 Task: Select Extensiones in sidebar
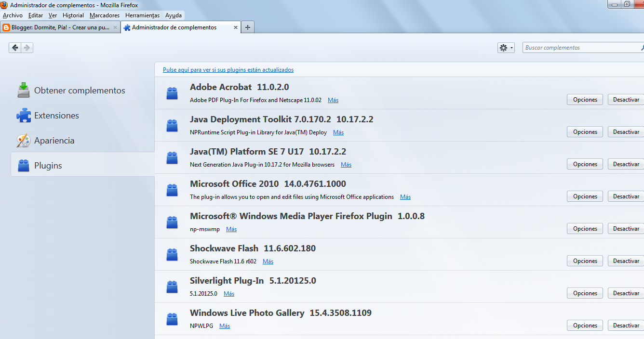(x=82, y=115)
